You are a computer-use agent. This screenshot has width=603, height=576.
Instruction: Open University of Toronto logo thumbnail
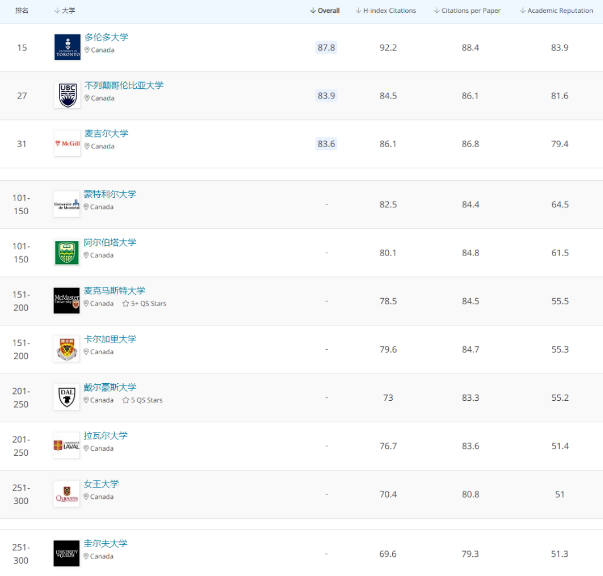[67, 47]
